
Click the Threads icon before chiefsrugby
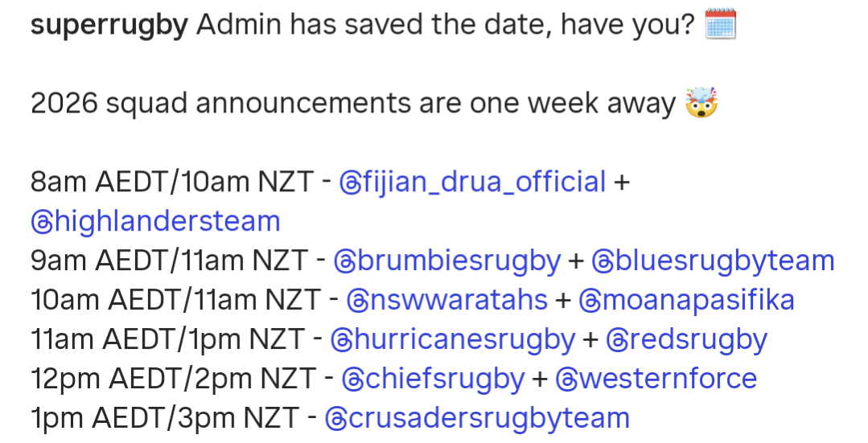pyautogui.click(x=352, y=379)
